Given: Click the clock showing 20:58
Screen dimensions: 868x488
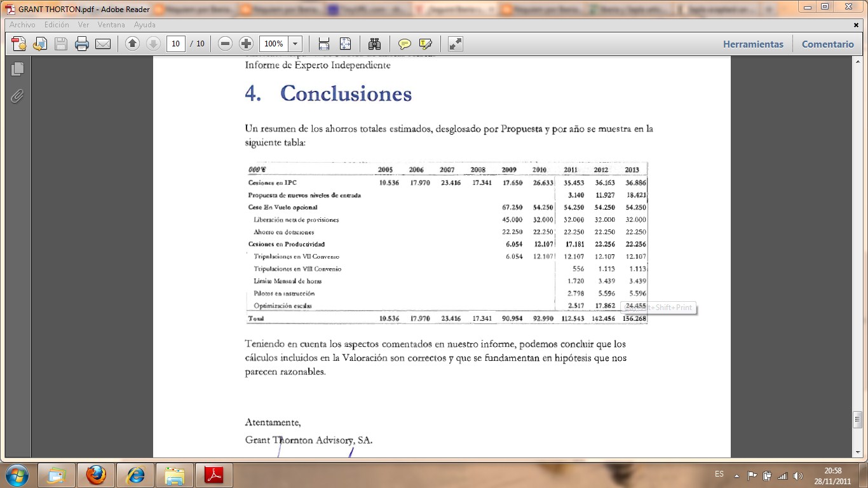Looking at the screenshot, I should pos(833,471).
